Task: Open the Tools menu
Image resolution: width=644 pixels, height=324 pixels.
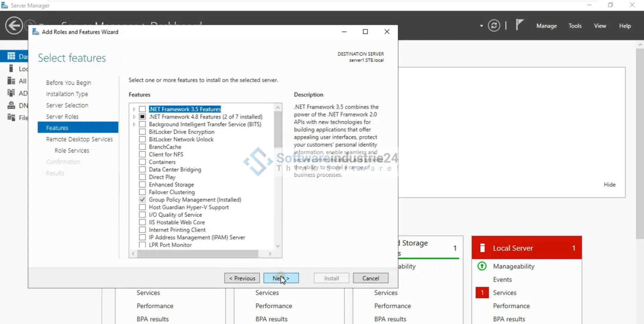Action: (575, 26)
